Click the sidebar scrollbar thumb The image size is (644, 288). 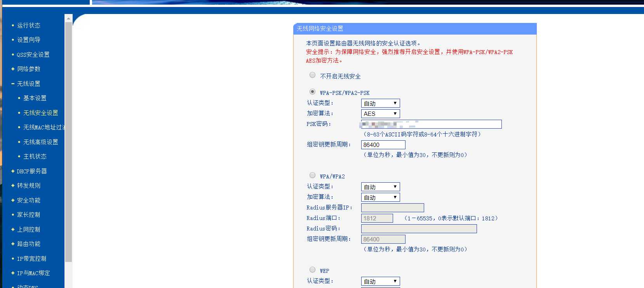(68, 142)
